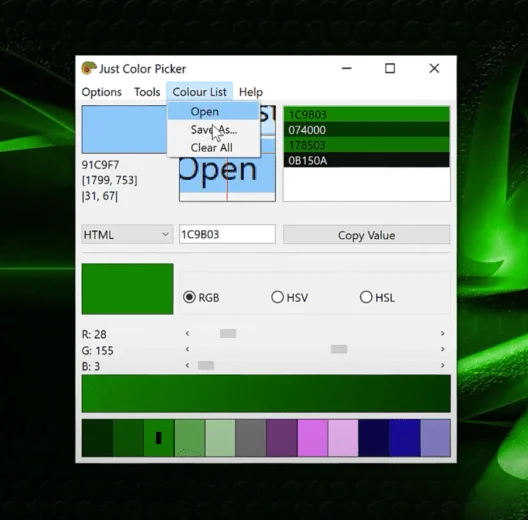Open the Tools menu
The height and width of the screenshot is (520, 528).
[x=147, y=92]
